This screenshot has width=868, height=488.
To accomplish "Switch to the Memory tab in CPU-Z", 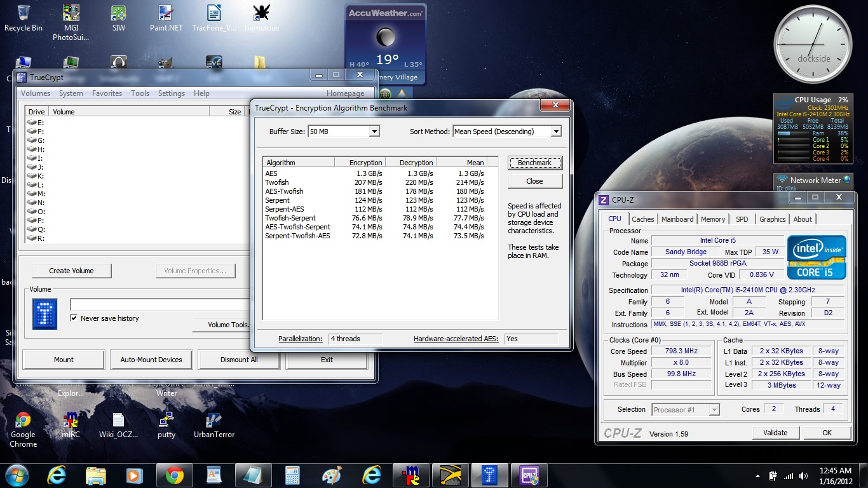I will (x=712, y=219).
